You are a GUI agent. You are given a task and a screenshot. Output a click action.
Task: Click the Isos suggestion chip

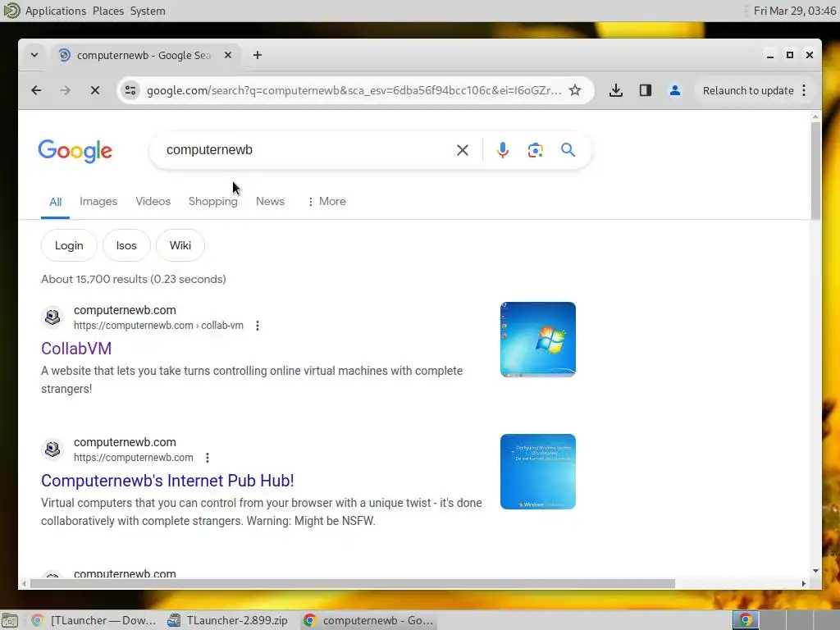[126, 245]
